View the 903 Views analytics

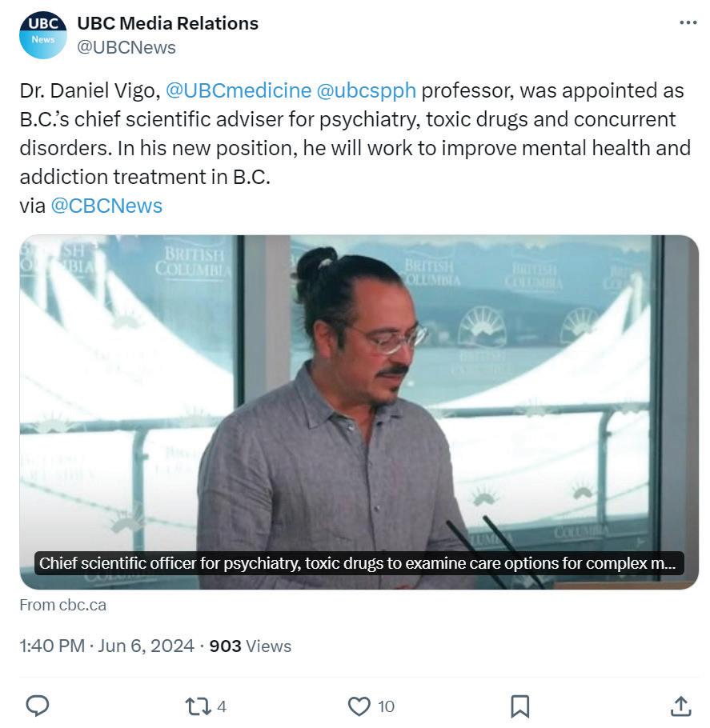(x=251, y=646)
